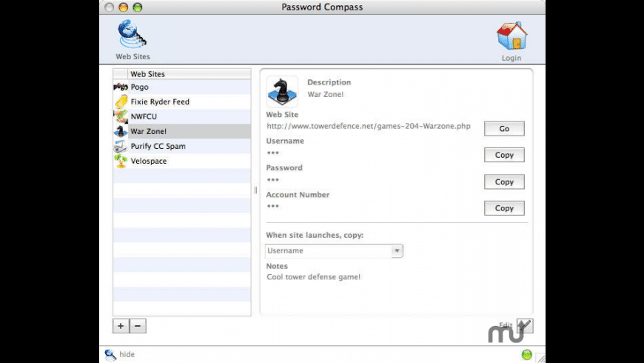Click the window resize grip corner
The height and width of the screenshot is (363, 644).
pyautogui.click(x=540, y=358)
